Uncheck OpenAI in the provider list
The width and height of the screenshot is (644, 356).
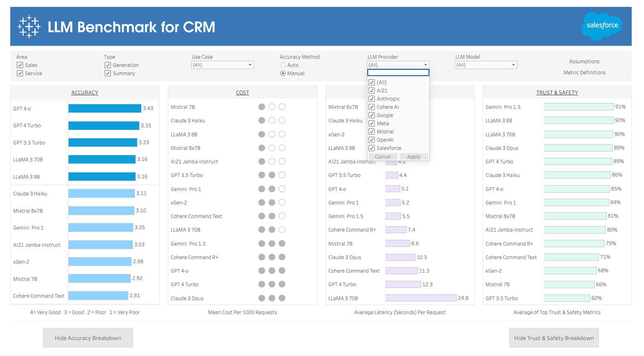(x=371, y=140)
